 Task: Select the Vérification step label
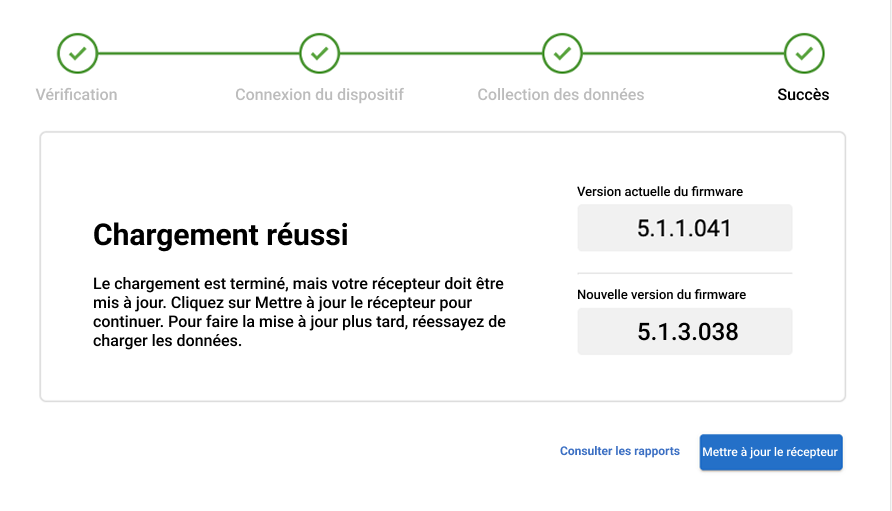coord(77,95)
